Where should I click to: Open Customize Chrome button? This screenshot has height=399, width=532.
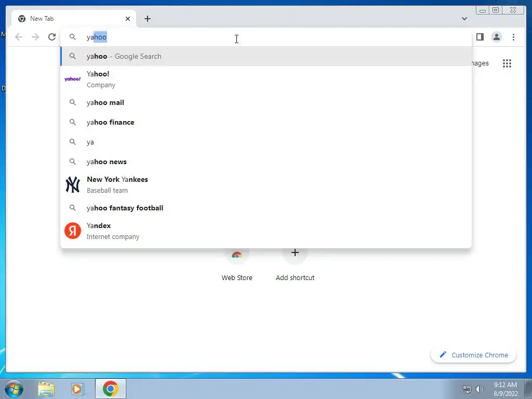point(474,355)
